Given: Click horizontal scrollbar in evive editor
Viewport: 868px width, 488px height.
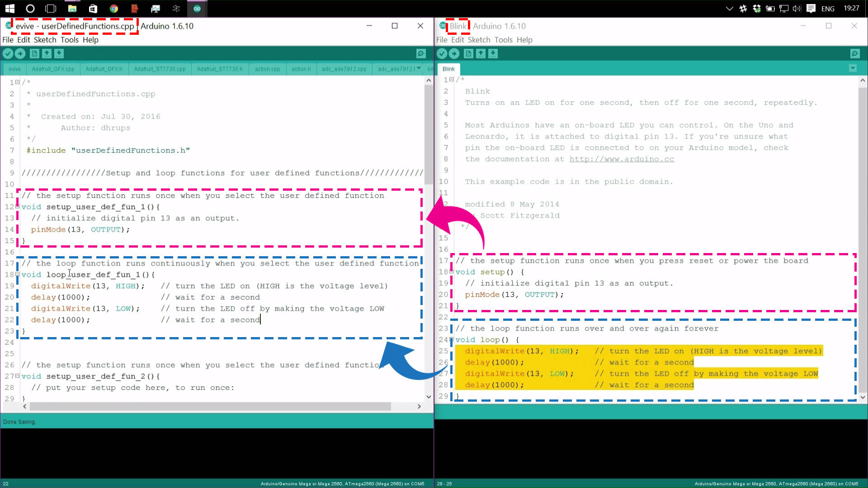Looking at the screenshot, I should tap(210, 406).
